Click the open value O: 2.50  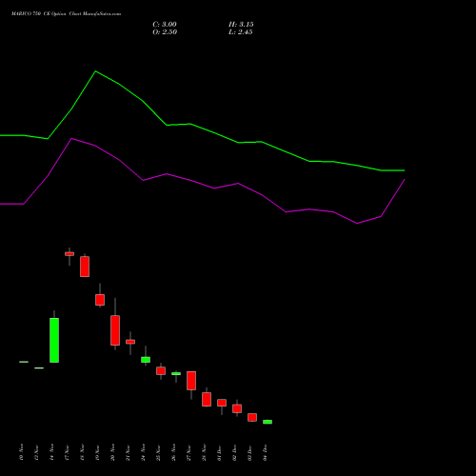165,32
